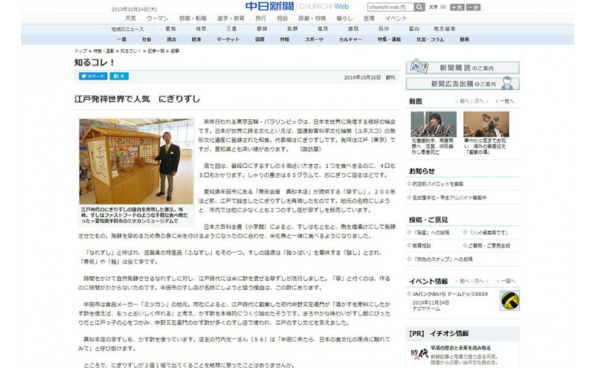Open the 天気 menu item
This screenshot has height=368, width=596.
[x=130, y=18]
